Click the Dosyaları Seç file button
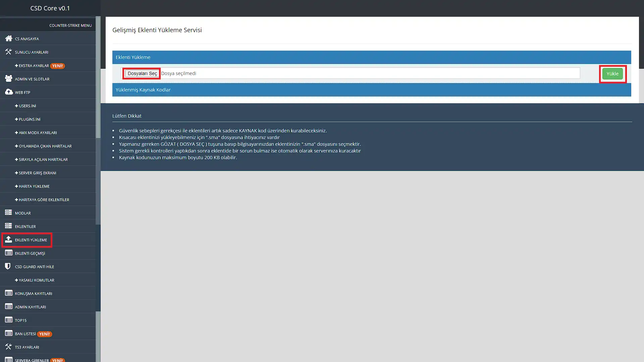 click(x=142, y=73)
